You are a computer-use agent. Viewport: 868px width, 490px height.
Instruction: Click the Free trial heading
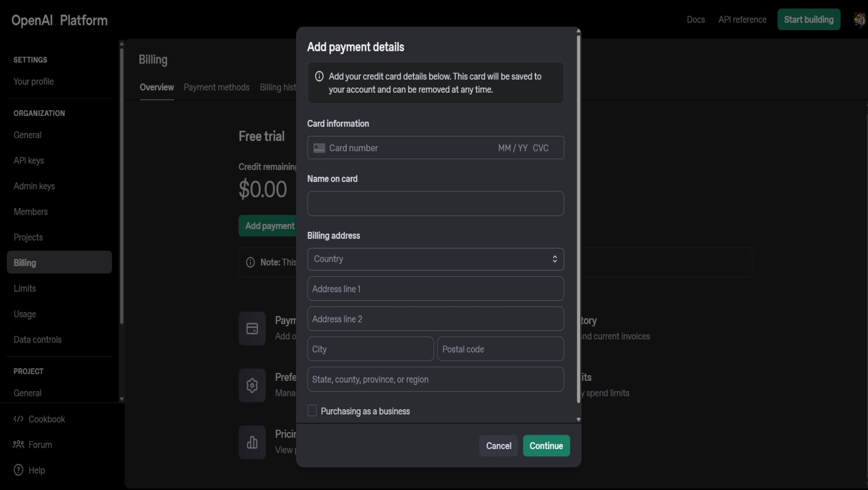(261, 136)
